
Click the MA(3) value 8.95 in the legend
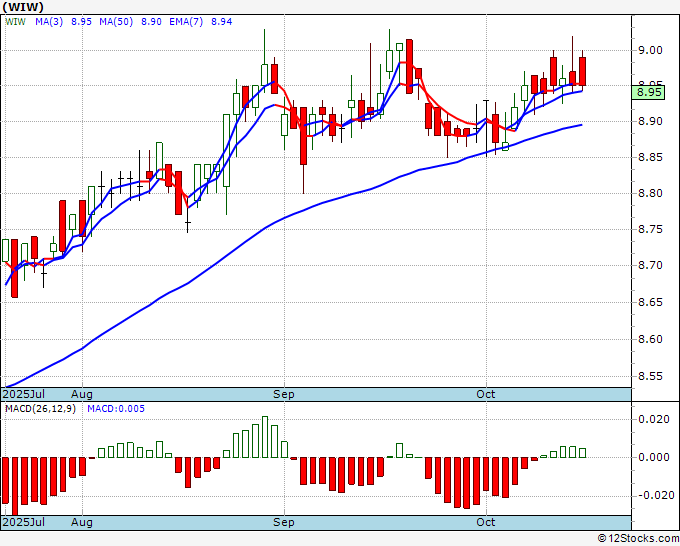[82, 22]
